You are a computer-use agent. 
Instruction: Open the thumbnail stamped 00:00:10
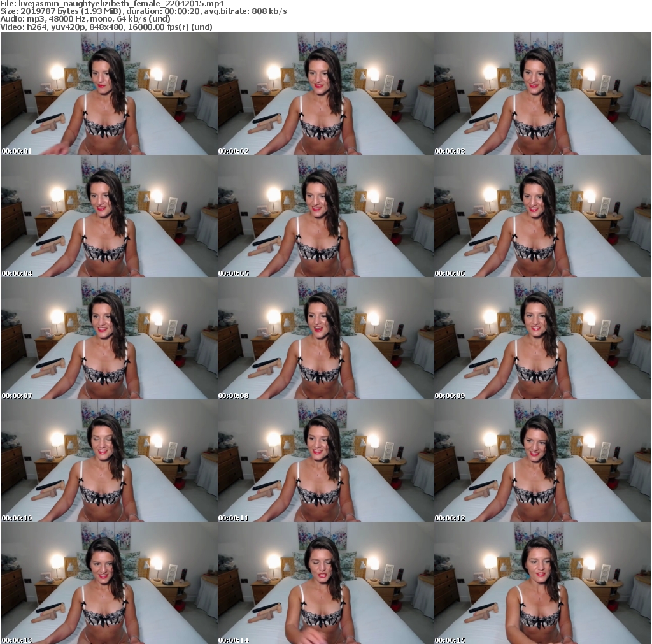(x=109, y=461)
